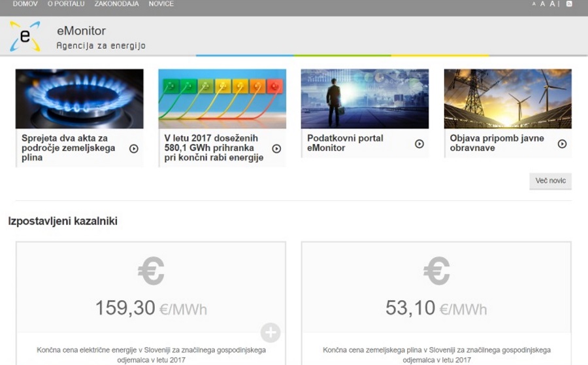Open the Podatkovni portal eMonitor headline

click(x=345, y=143)
